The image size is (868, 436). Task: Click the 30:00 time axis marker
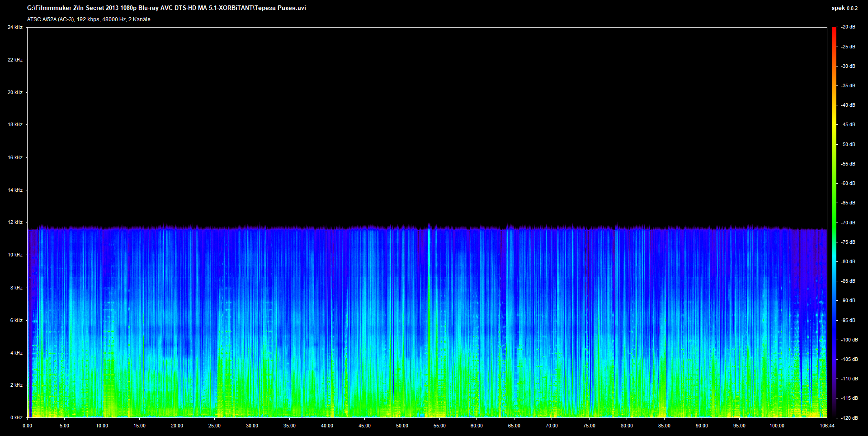(252, 426)
